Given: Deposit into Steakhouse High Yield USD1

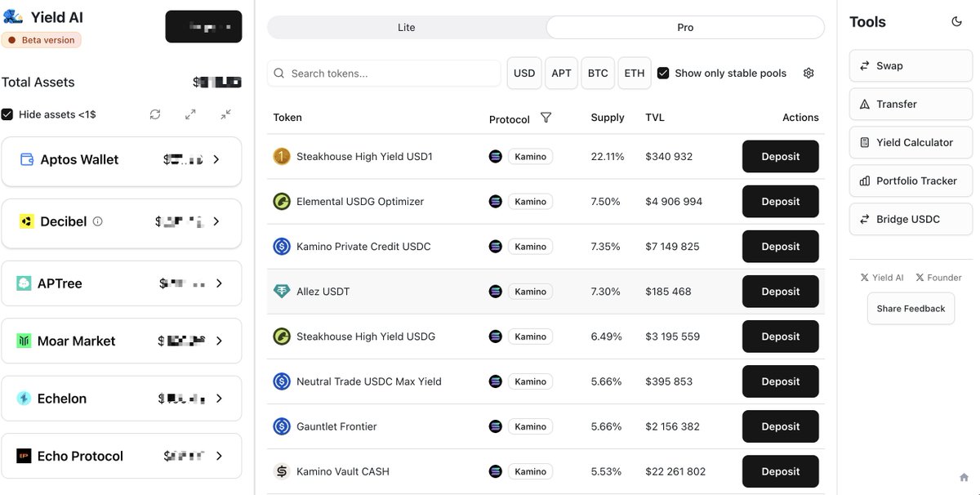Looking at the screenshot, I should click(781, 156).
